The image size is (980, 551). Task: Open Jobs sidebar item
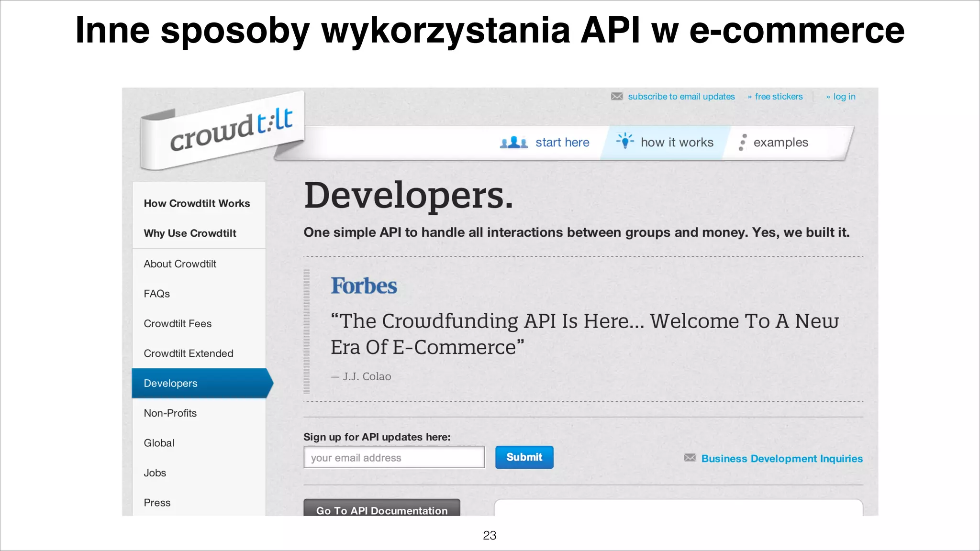coord(155,473)
